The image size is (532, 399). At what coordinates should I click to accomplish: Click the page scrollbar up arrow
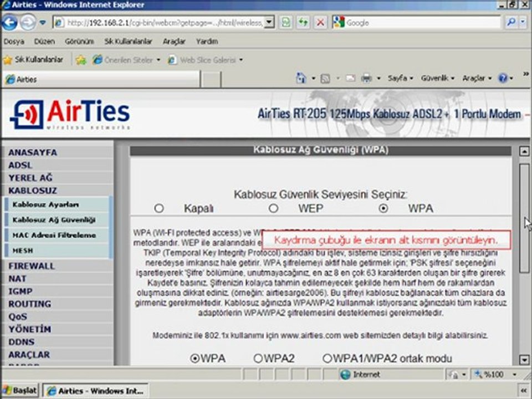click(524, 151)
